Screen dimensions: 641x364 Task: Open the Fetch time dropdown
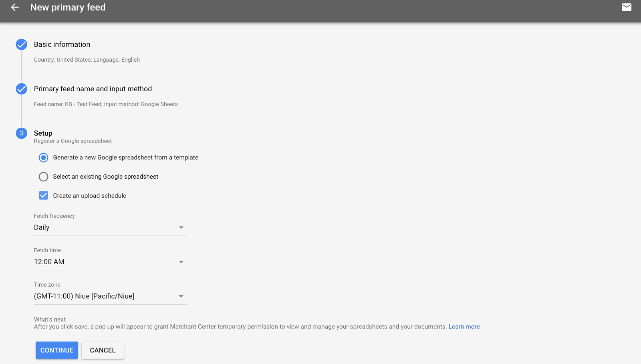point(181,262)
